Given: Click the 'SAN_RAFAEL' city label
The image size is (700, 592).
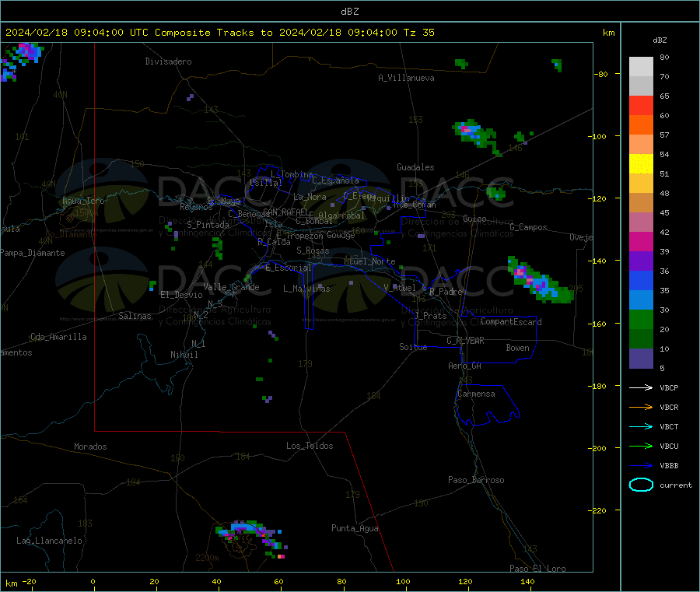Looking at the screenshot, I should (285, 212).
